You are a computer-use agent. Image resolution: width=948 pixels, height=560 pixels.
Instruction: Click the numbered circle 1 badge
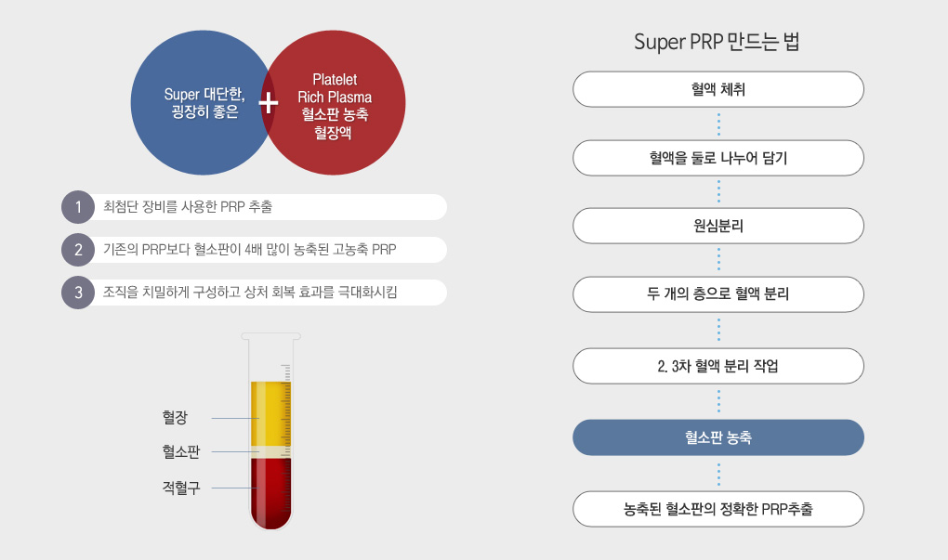(x=79, y=207)
